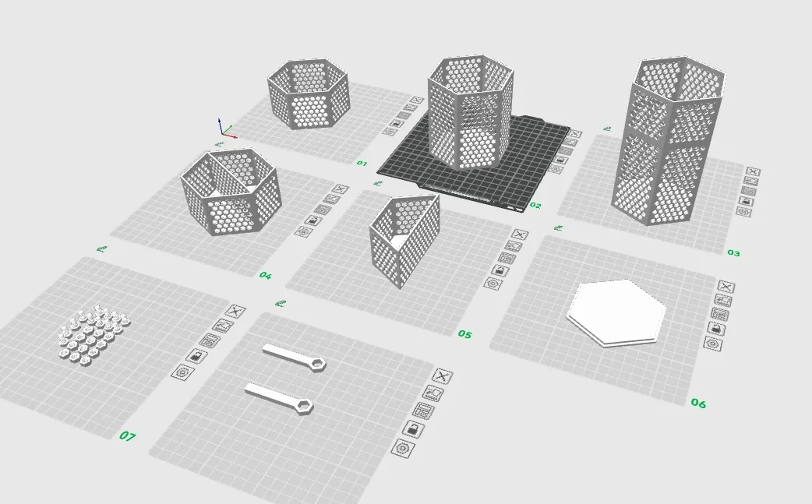Open plate 06 settings gear
Viewport: 812px width, 504px height.
[712, 343]
